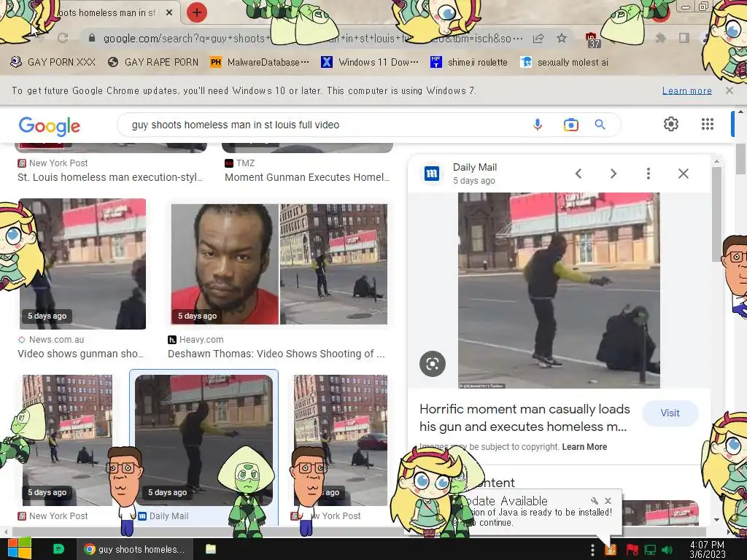Screen dimensions: 747x560
Task: Open the Google apps grid
Action: [x=708, y=124]
